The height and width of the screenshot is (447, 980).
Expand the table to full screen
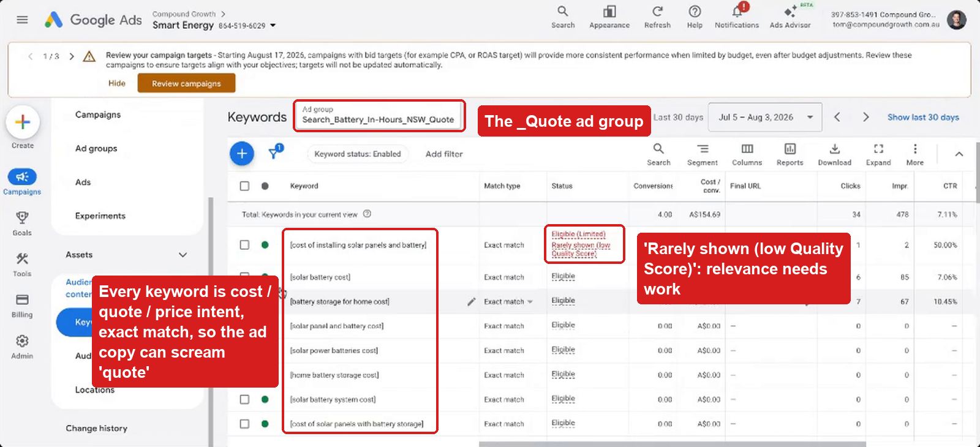[x=878, y=154]
